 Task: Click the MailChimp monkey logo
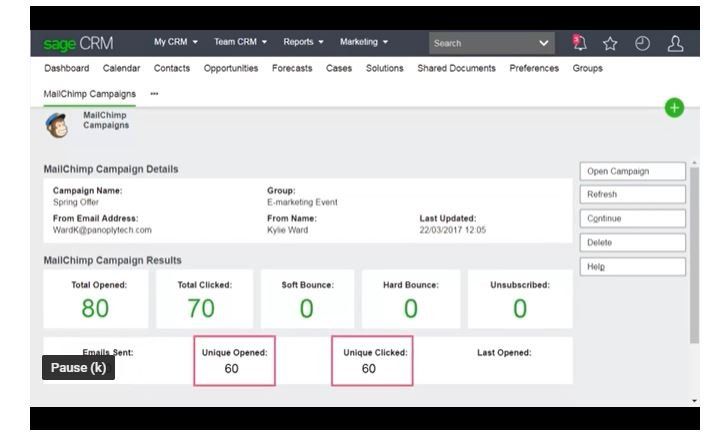57,125
